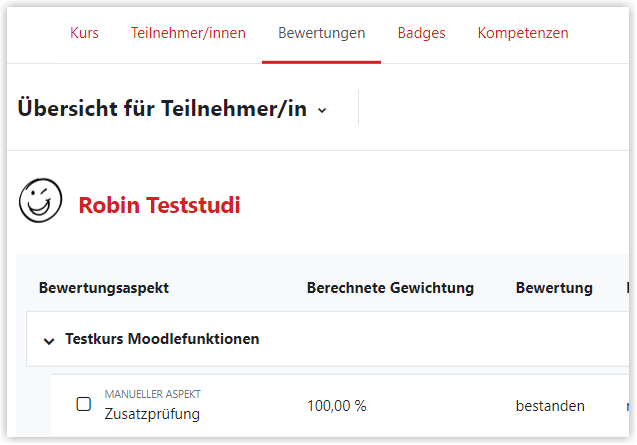Screen dimensions: 637x445
Task: Click the partially visible column right of Bewertung
Action: tap(628, 288)
